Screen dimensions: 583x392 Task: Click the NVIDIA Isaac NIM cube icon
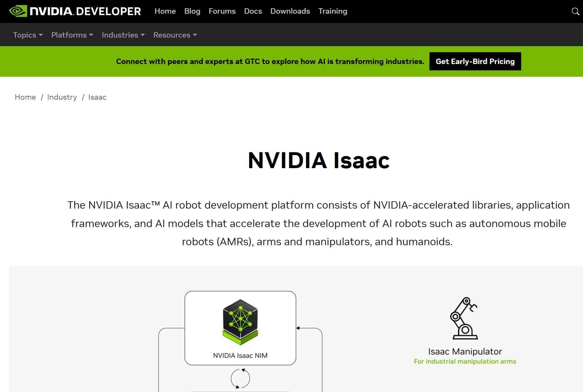point(240,322)
